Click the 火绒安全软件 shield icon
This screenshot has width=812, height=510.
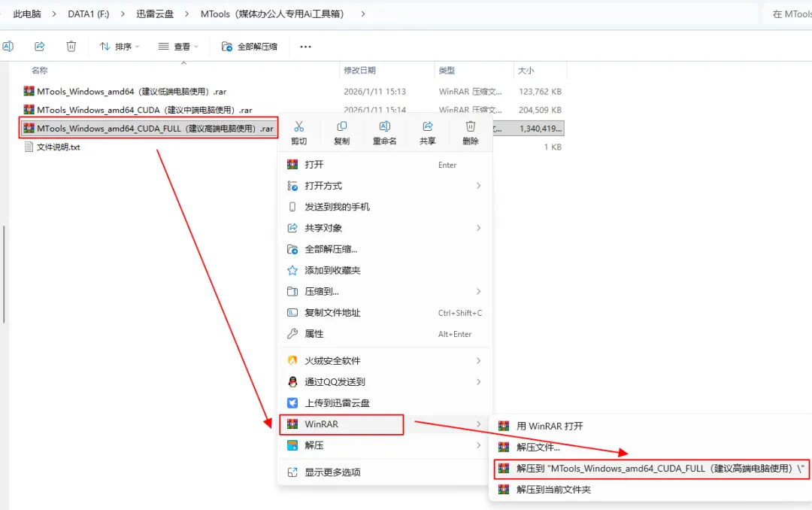(292, 361)
